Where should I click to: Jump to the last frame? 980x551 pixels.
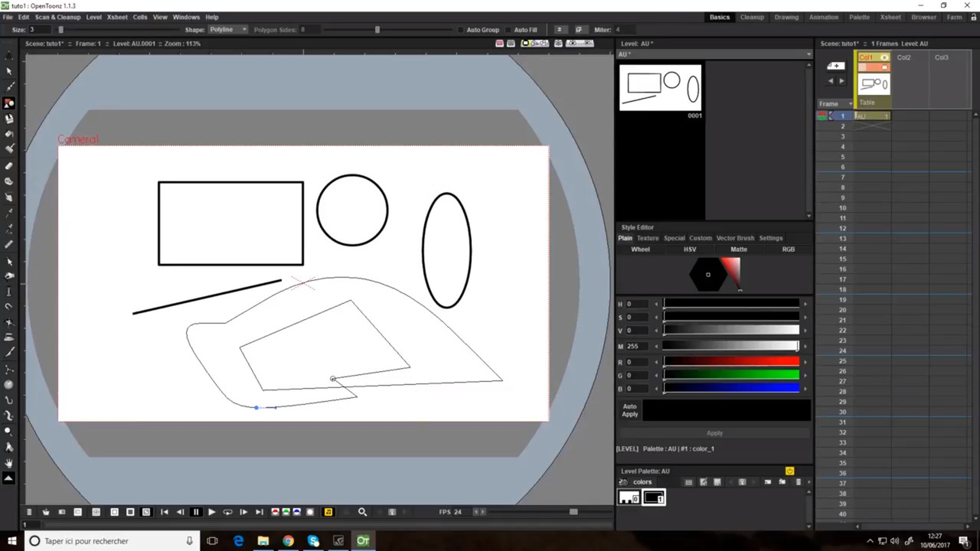pyautogui.click(x=259, y=512)
